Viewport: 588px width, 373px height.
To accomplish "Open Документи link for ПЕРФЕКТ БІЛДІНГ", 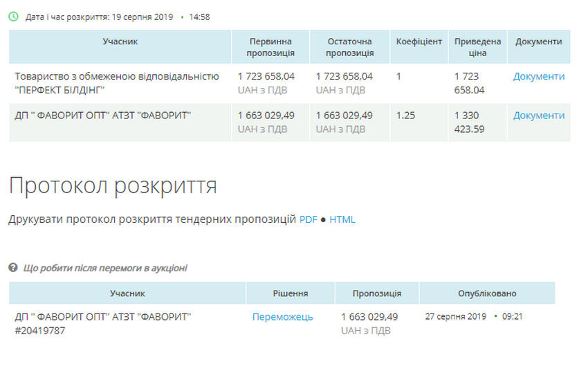I will (x=538, y=77).
